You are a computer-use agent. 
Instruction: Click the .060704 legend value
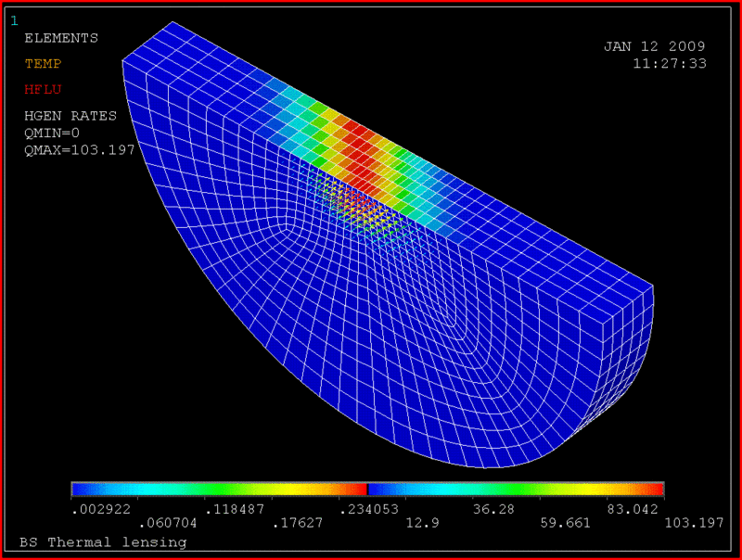168,523
